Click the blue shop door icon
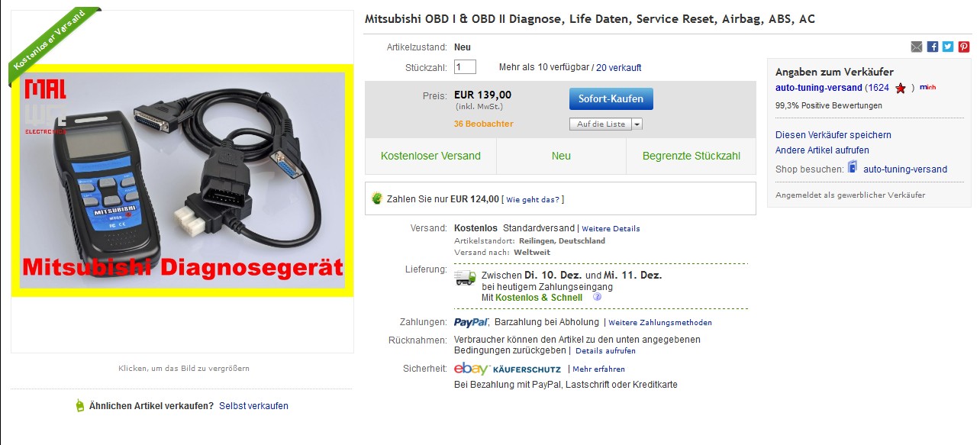Screen dimensions: 980x445 click(853, 168)
